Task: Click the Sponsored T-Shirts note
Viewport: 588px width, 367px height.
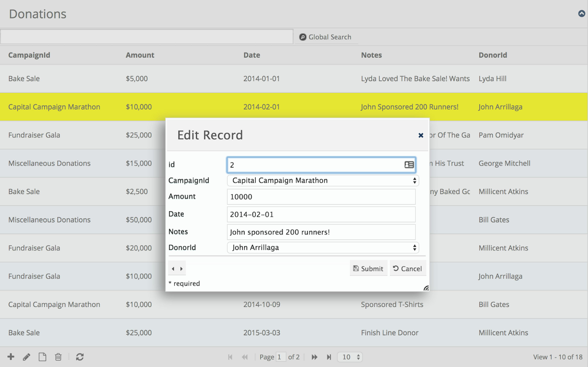Action: click(x=392, y=305)
